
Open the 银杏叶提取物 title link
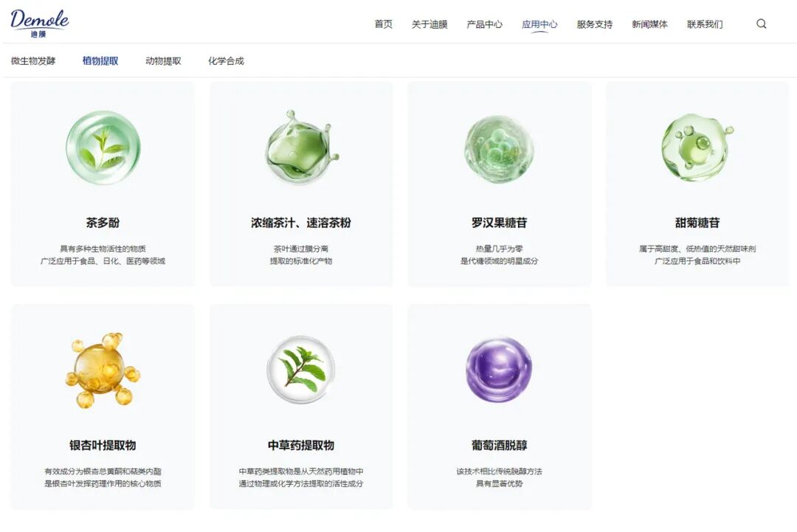point(103,446)
